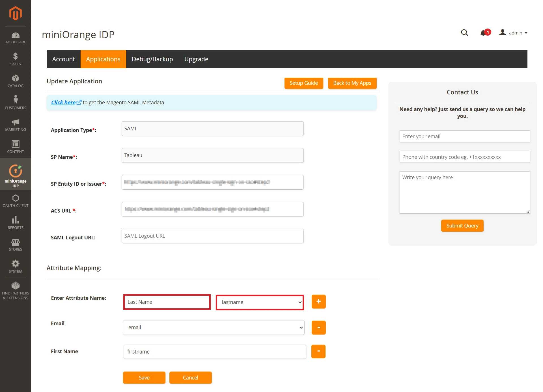Viewport: 543px width, 392px height.
Task: Click the Setup Guide button
Action: click(303, 83)
